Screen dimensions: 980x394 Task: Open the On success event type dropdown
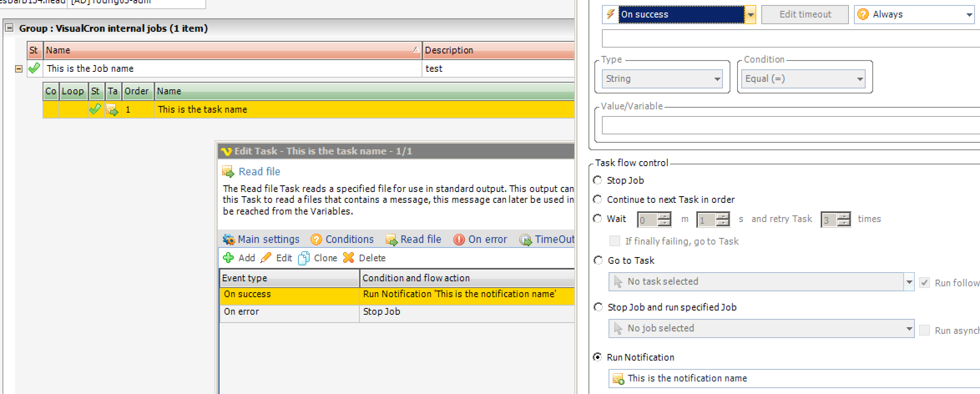(750, 15)
